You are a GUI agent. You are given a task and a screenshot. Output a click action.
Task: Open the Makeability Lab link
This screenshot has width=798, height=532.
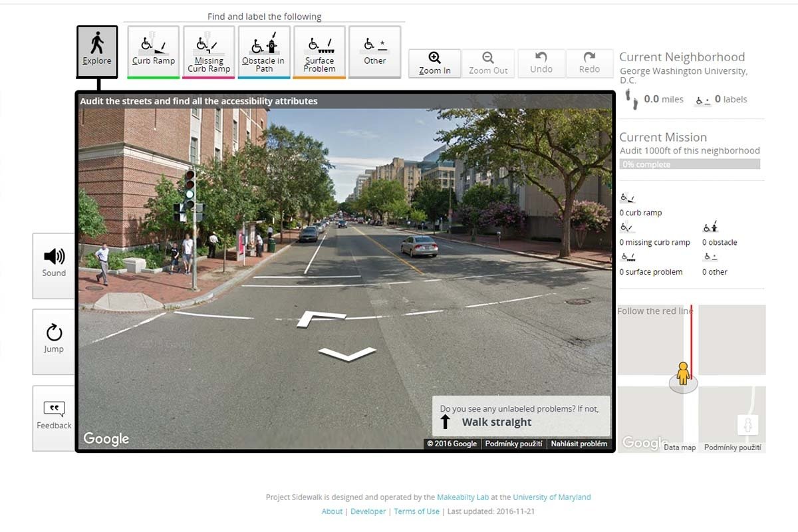coord(462,497)
